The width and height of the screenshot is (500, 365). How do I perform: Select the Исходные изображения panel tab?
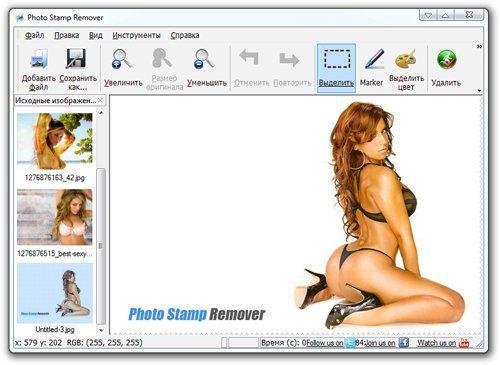pos(56,100)
